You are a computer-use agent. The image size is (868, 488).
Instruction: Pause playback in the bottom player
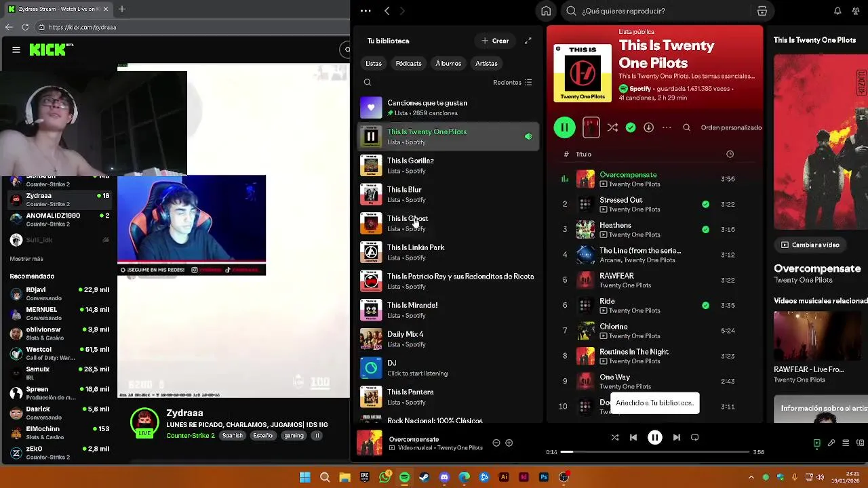[x=654, y=438]
